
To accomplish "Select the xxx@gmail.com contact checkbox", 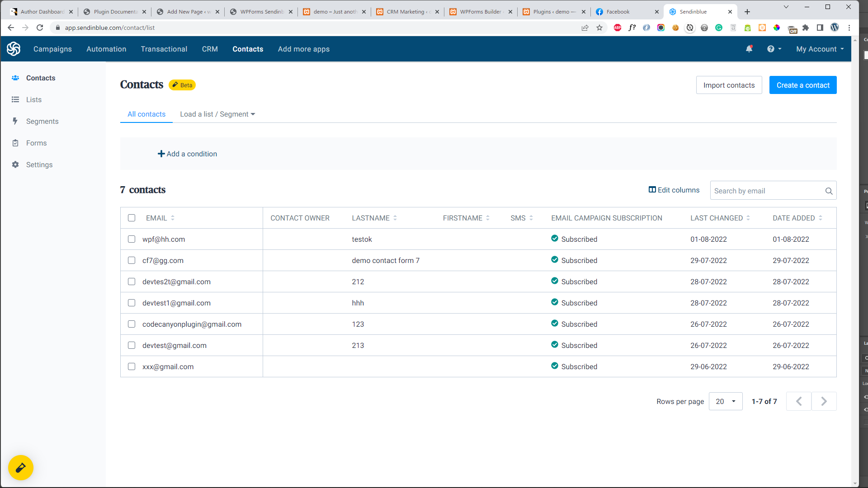I will 132,366.
